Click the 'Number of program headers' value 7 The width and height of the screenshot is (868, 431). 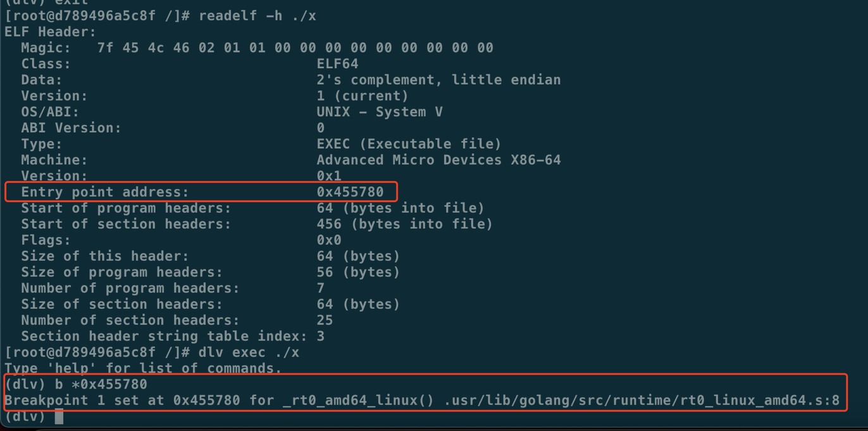click(x=321, y=288)
